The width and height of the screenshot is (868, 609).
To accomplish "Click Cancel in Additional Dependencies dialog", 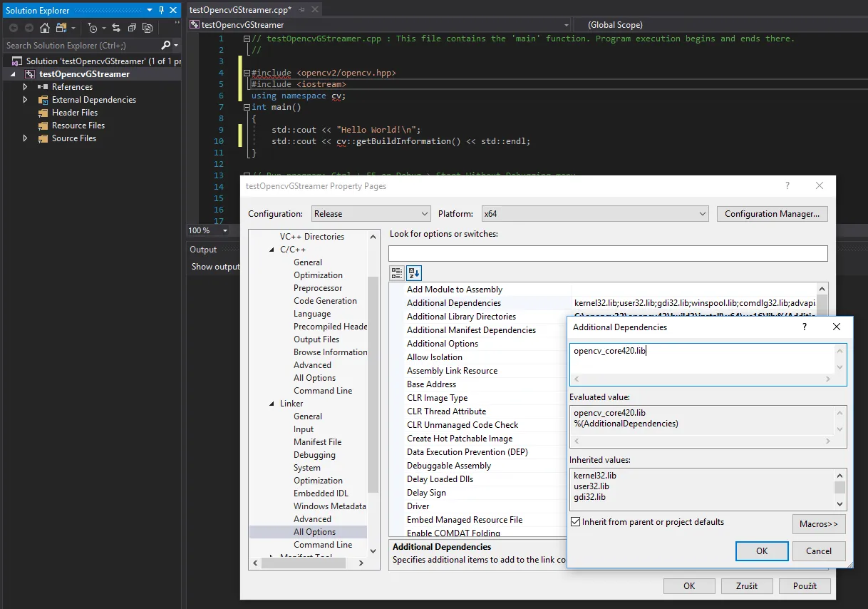I will (819, 551).
